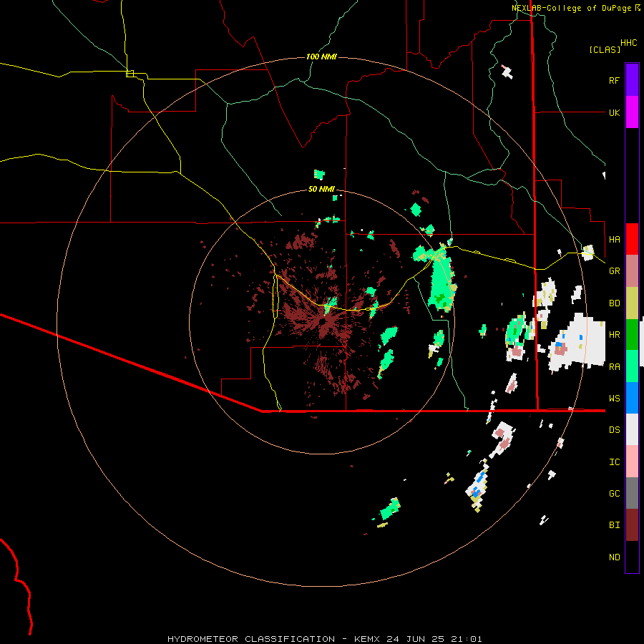Click the bright green RA legend swatch
The image size is (644, 644).
632,366
